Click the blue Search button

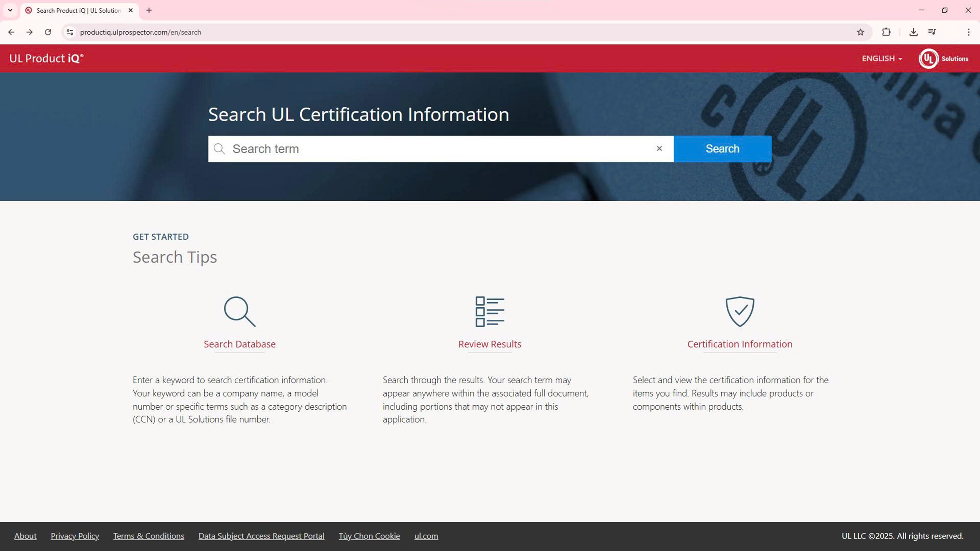tap(722, 149)
